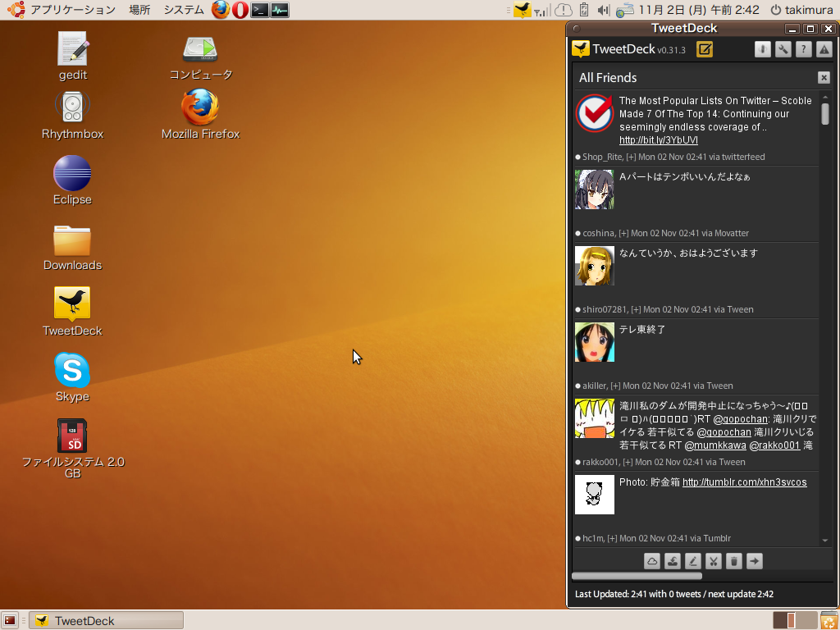This screenshot has height=630, width=840.
Task: Click the workspace switcher in bottom panel
Action: click(x=795, y=620)
